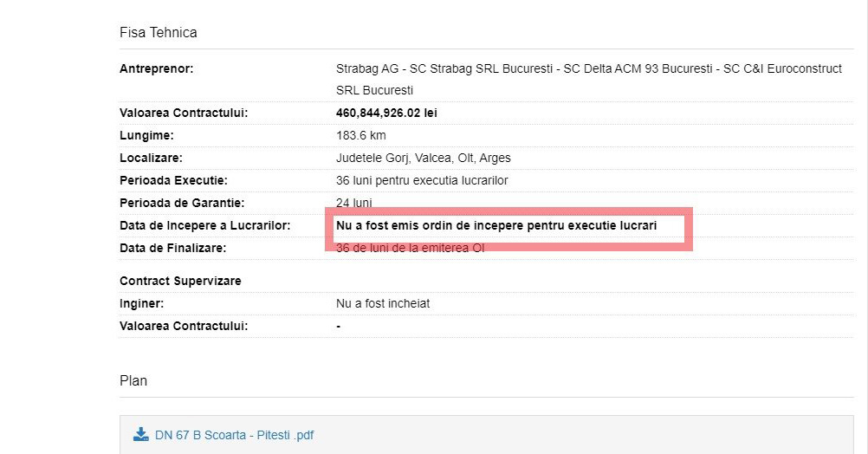Image resolution: width=868 pixels, height=454 pixels.
Task: Click the 'Nu a fost incheiat' engineer value
Action: [383, 304]
